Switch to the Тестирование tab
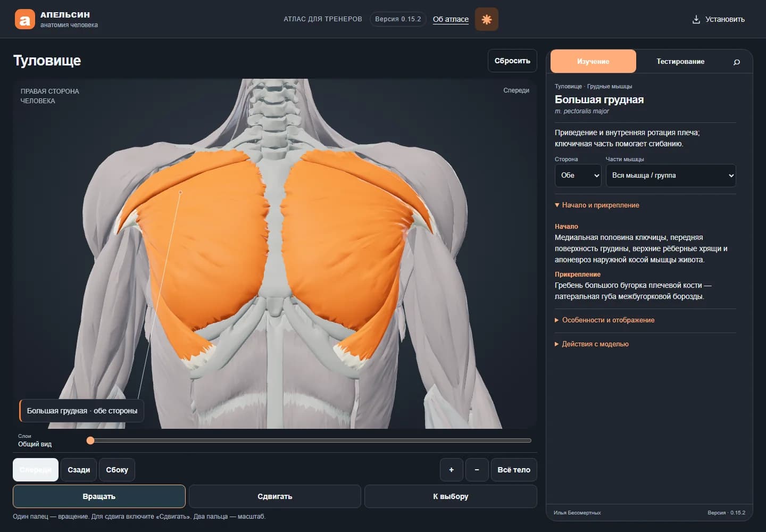 (x=680, y=61)
